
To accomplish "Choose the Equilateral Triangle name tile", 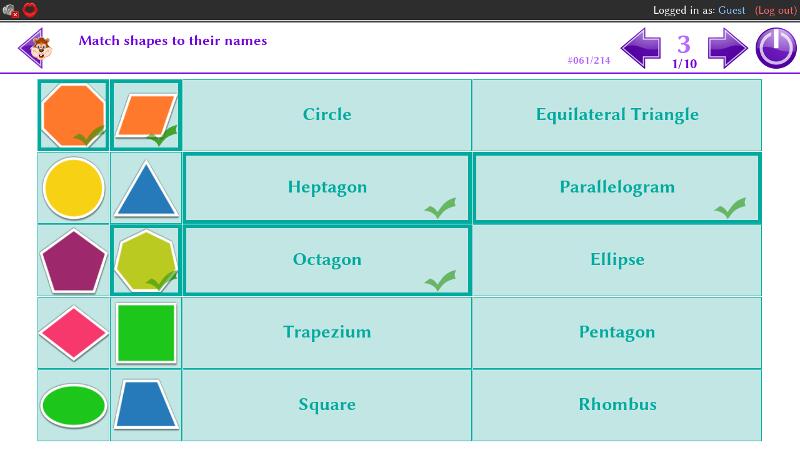I will click(617, 114).
